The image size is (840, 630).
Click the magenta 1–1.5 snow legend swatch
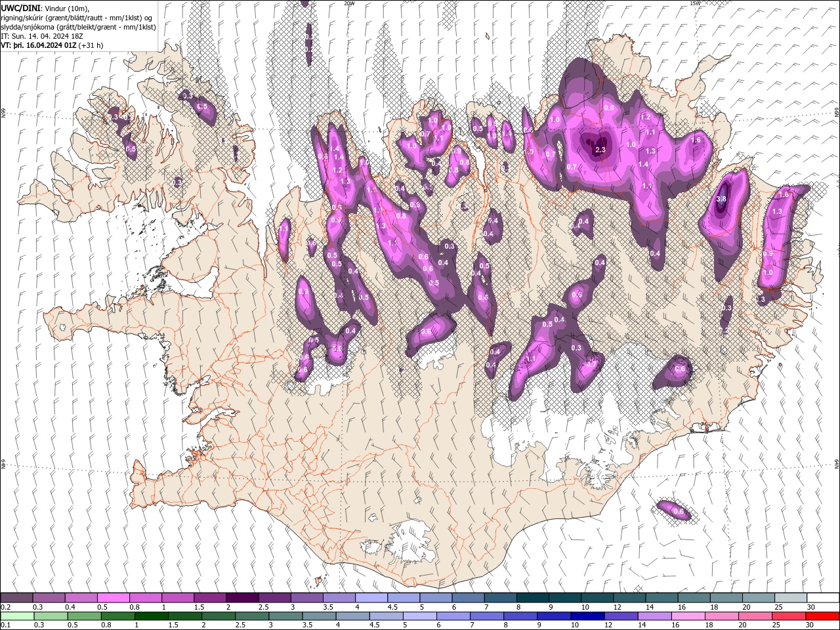178,598
